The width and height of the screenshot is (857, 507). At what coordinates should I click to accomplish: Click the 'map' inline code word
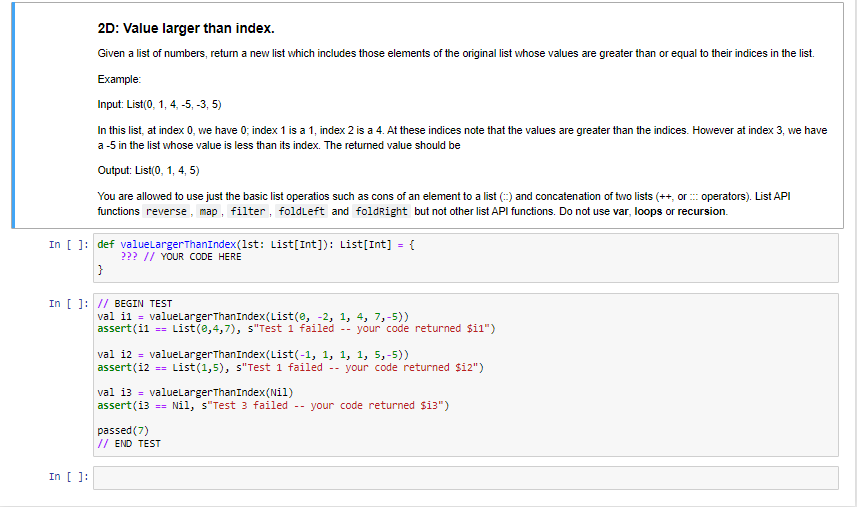[208, 211]
